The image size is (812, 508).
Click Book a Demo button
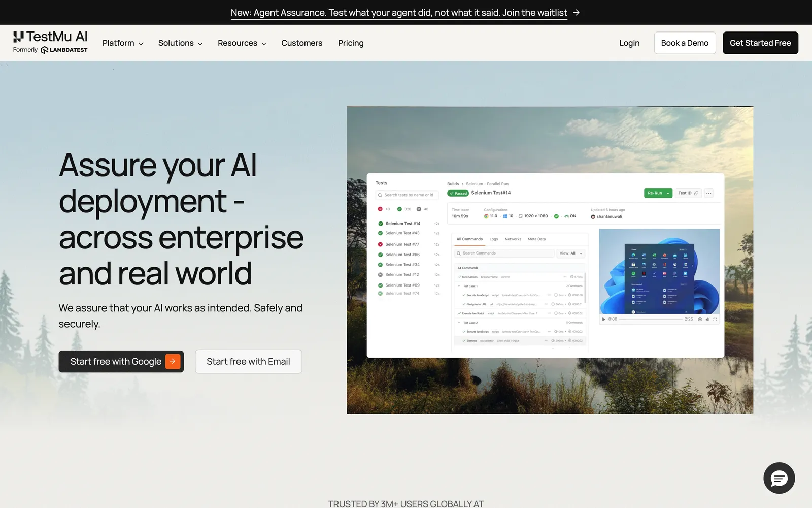pyautogui.click(x=685, y=43)
